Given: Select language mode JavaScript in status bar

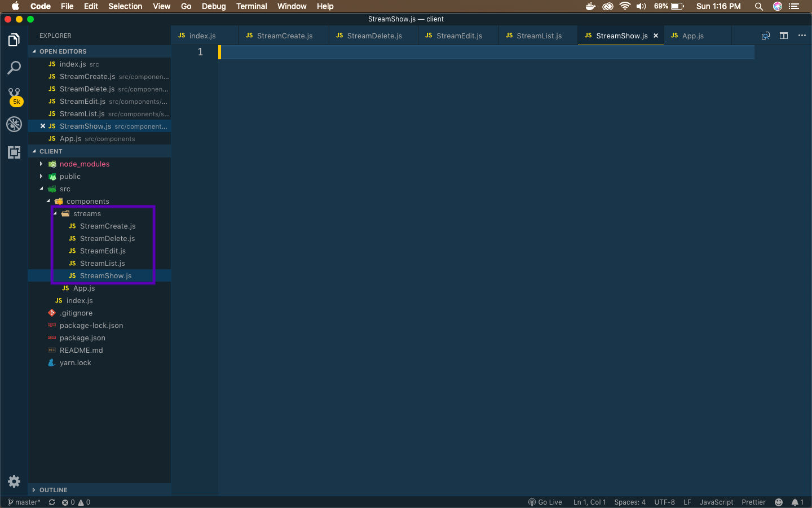Looking at the screenshot, I should point(716,502).
